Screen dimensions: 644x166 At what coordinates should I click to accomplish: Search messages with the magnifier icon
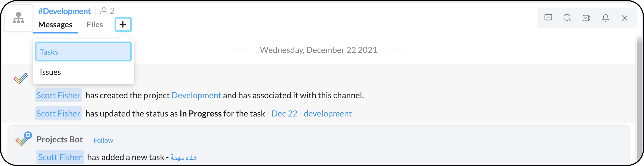(x=567, y=18)
